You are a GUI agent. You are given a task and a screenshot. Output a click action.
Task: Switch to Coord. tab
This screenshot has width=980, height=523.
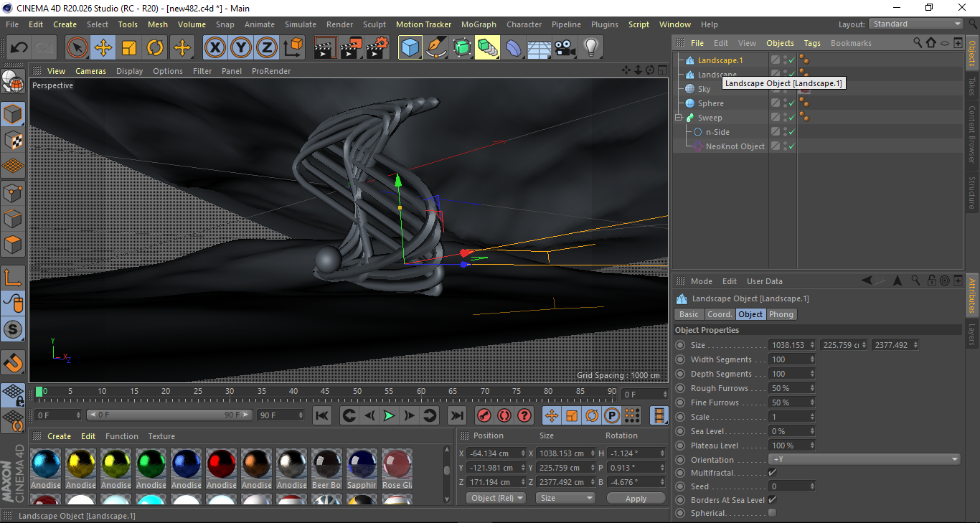720,314
